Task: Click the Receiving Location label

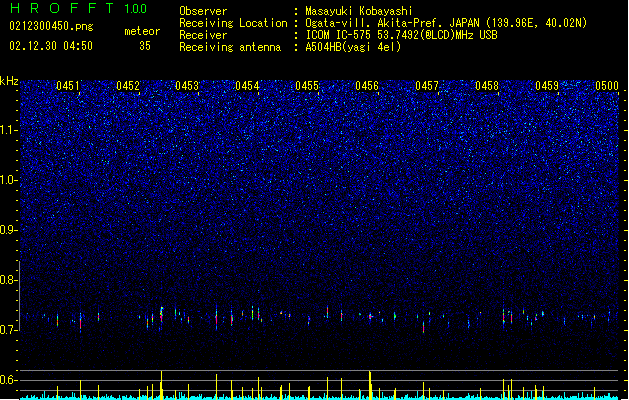Action: tap(233, 23)
